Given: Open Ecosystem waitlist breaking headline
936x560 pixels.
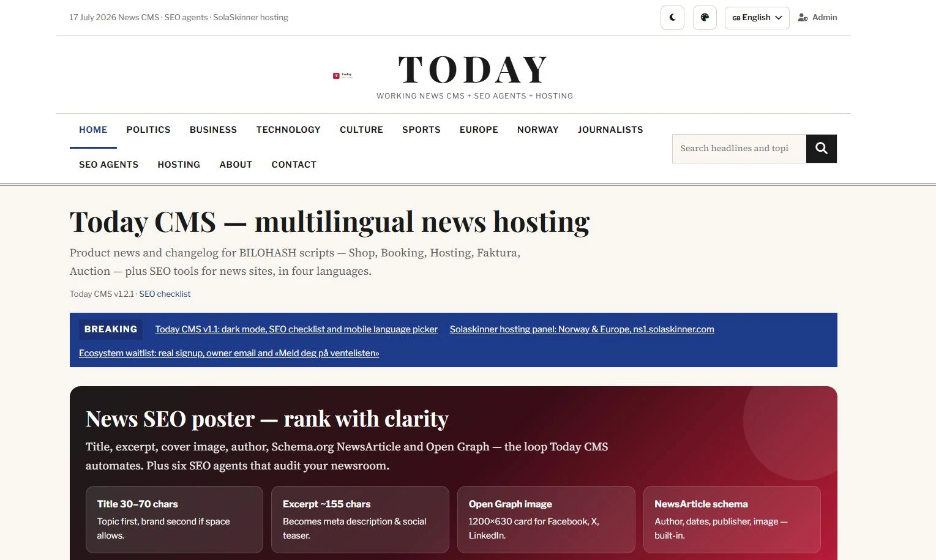Looking at the screenshot, I should click(x=229, y=353).
